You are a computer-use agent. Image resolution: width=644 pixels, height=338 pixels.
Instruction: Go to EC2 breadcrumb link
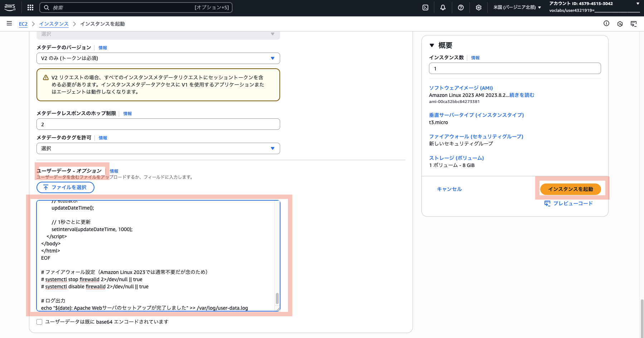click(23, 24)
